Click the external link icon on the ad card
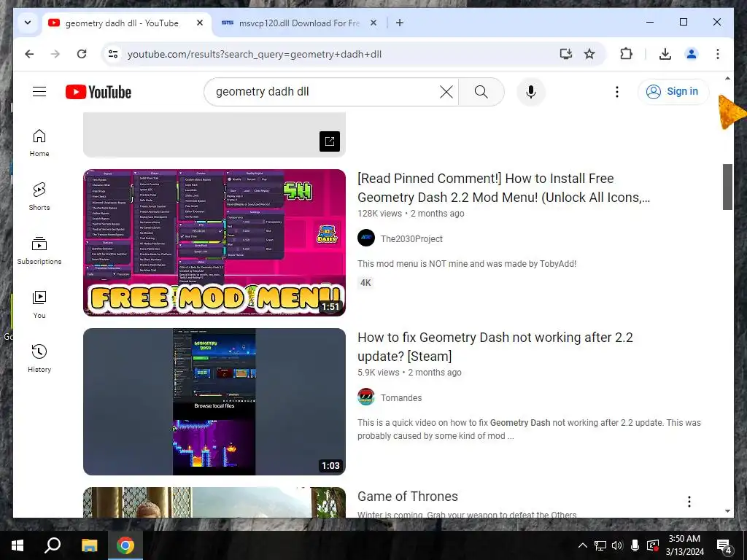This screenshot has height=560, width=747. [330, 141]
